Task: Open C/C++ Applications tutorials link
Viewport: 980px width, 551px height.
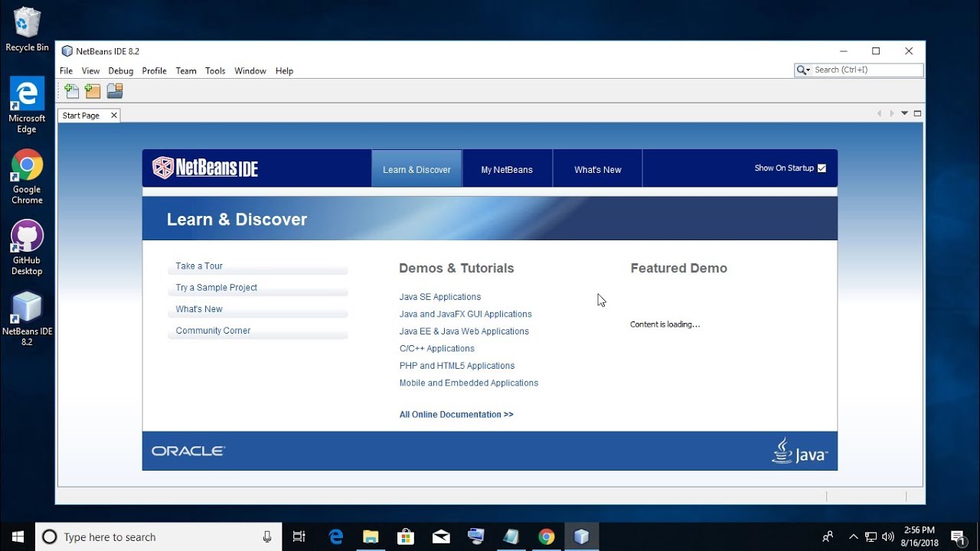Action: tap(437, 348)
